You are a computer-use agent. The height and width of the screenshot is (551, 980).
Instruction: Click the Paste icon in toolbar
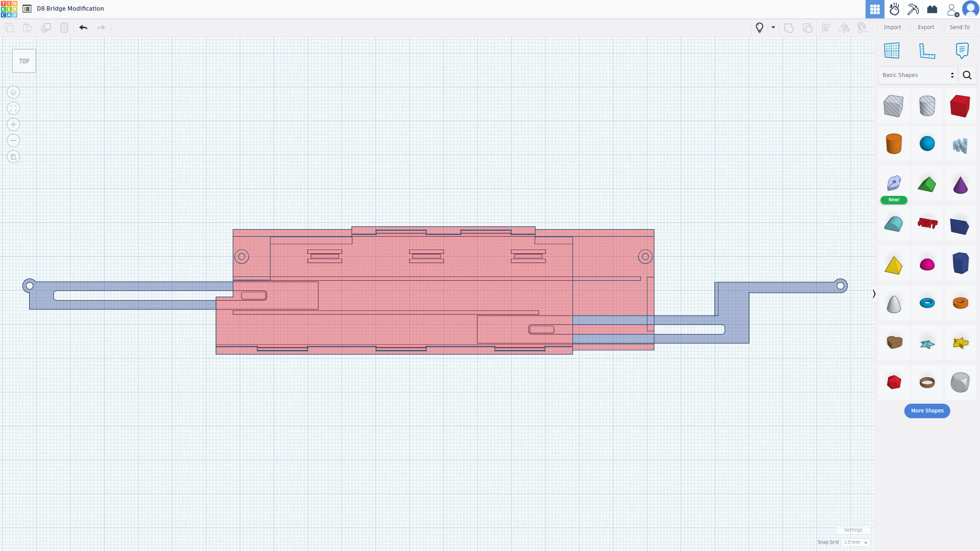click(27, 28)
